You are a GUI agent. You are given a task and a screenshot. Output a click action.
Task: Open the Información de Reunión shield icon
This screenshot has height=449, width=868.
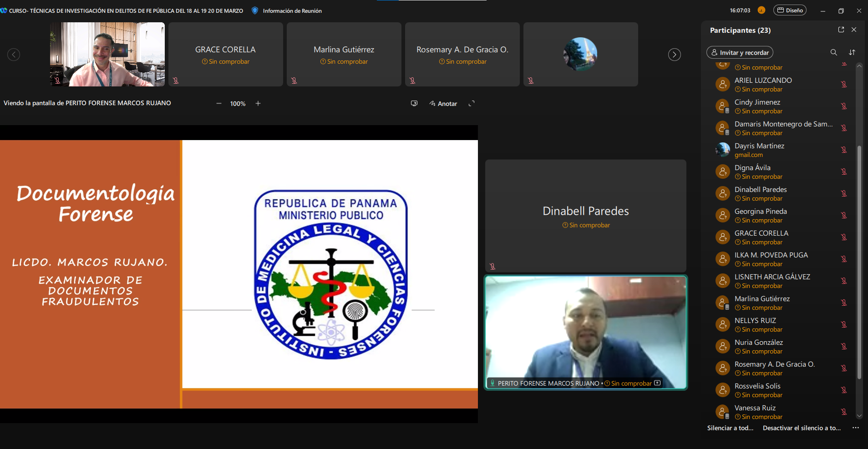point(255,10)
